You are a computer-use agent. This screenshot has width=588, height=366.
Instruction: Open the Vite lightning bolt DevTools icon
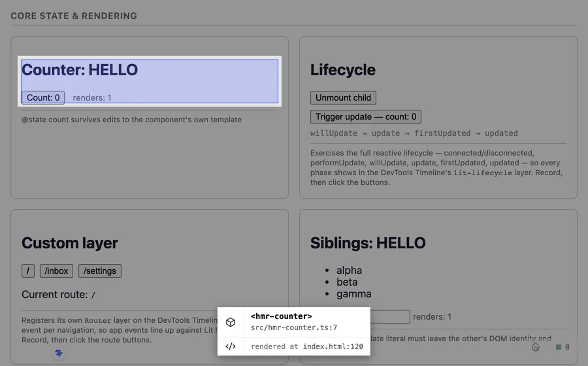(59, 353)
